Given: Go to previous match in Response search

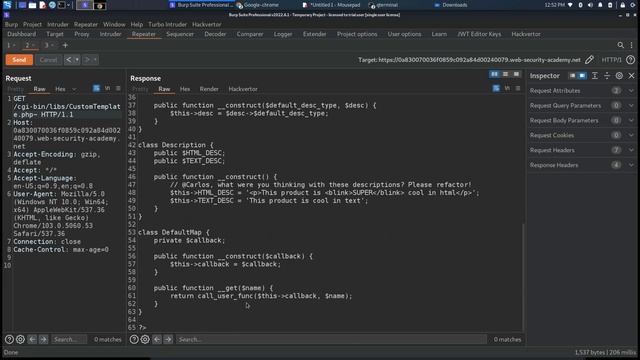Looking at the screenshot, I should pos(157,339).
